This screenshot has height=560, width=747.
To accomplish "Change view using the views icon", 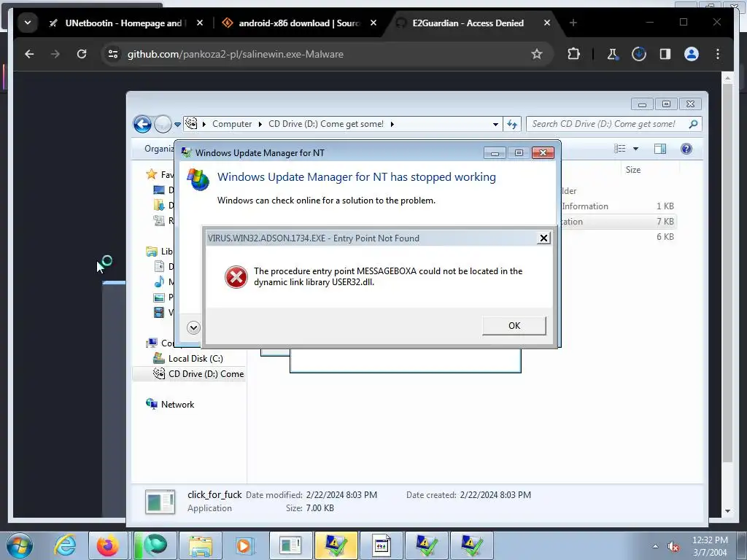I will coord(620,149).
